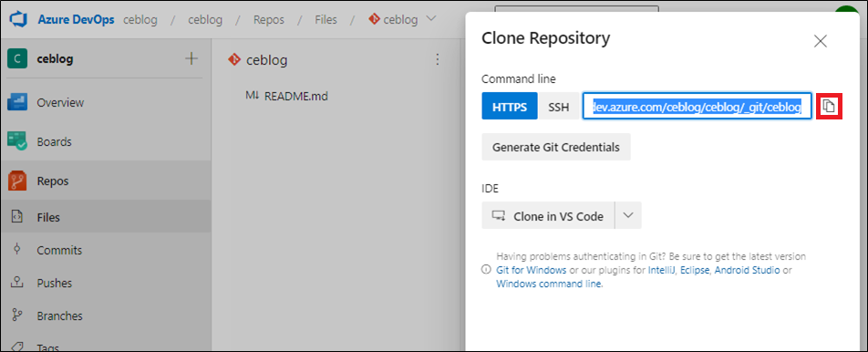This screenshot has height=352, width=868.
Task: Open the Windows command line link
Action: pyautogui.click(x=548, y=285)
